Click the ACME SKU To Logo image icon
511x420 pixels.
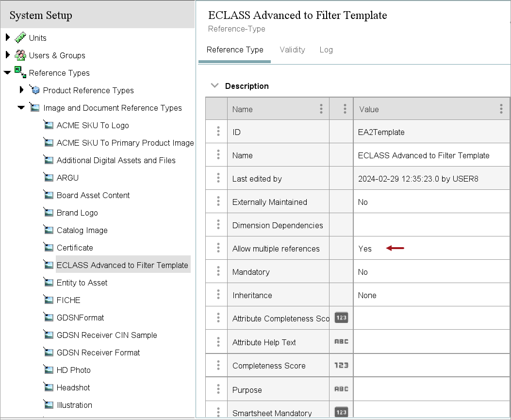[48, 125]
